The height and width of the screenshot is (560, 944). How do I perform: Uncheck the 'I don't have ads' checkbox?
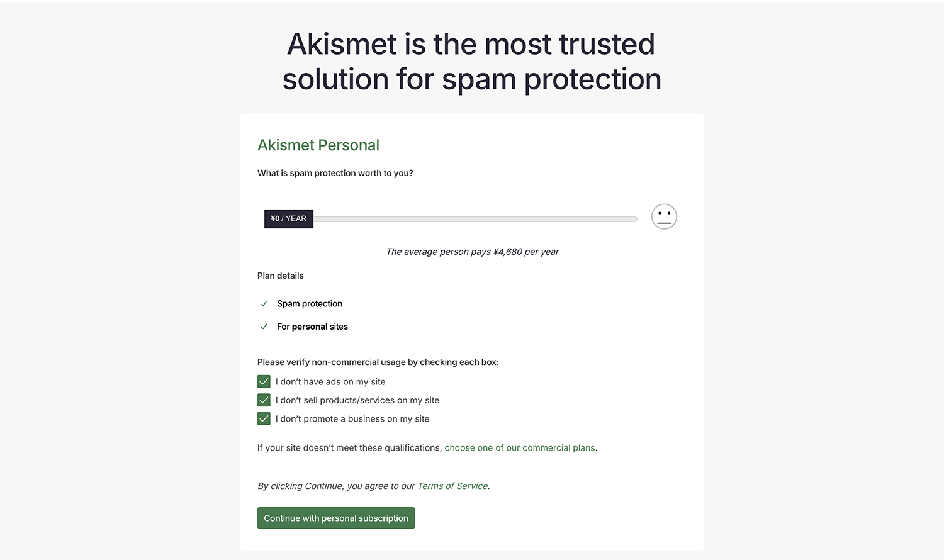tap(264, 382)
